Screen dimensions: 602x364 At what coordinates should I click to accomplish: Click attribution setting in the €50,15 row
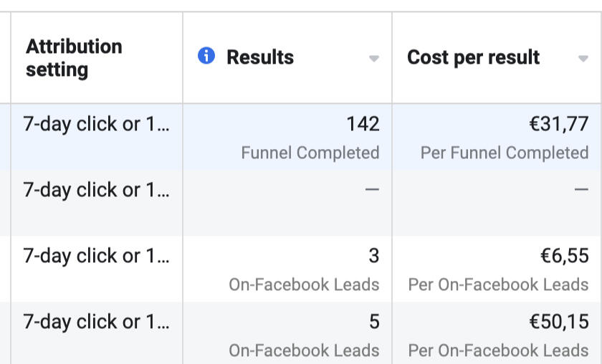pos(96,322)
